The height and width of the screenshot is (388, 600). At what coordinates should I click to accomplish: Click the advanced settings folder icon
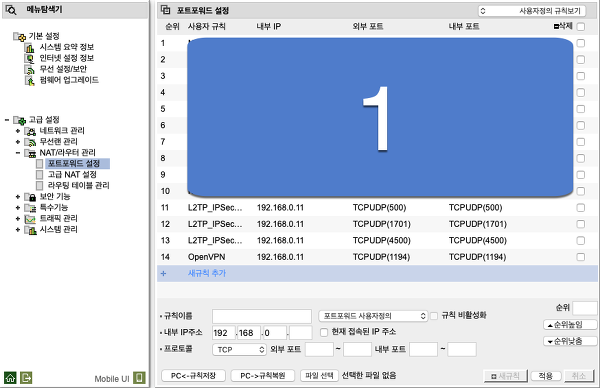[20, 120]
